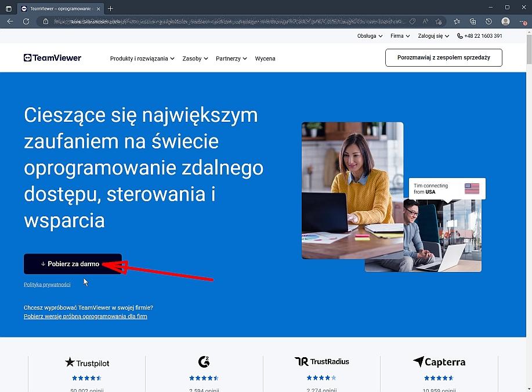The image size is (532, 392).
Task: Open the browser history icon
Action: [x=488, y=21]
